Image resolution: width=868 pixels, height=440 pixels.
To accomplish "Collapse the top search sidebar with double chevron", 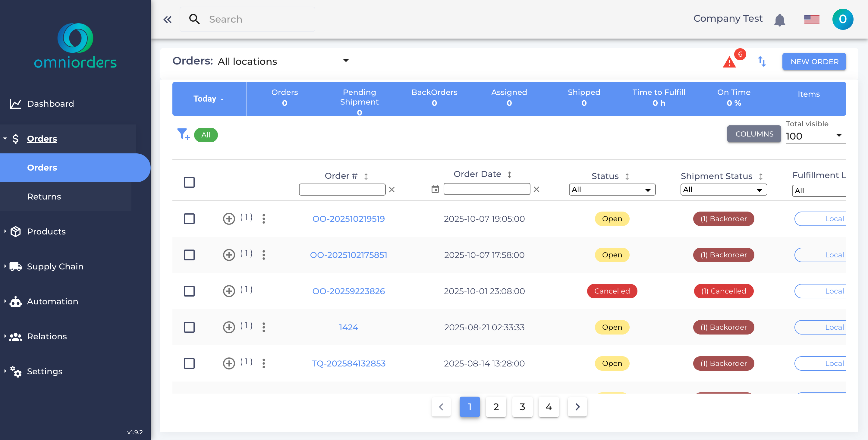I will point(168,19).
